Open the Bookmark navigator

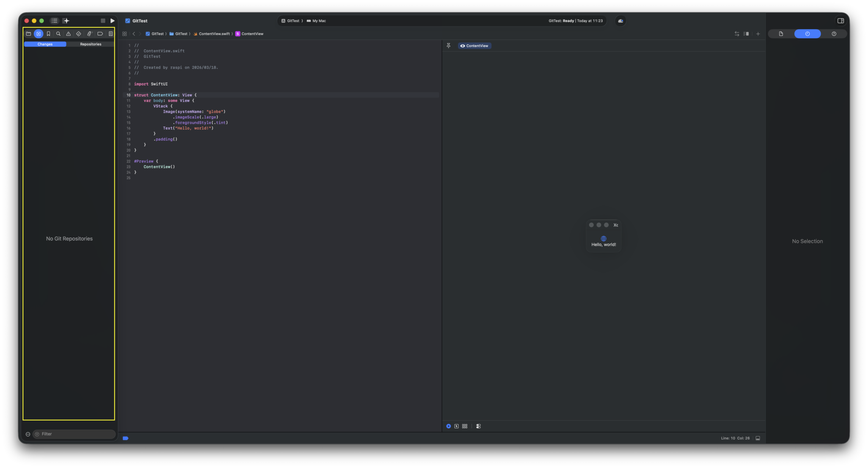coord(48,34)
